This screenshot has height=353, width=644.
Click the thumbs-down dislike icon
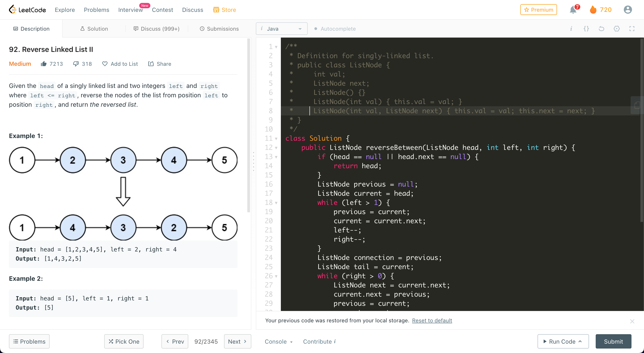click(76, 64)
